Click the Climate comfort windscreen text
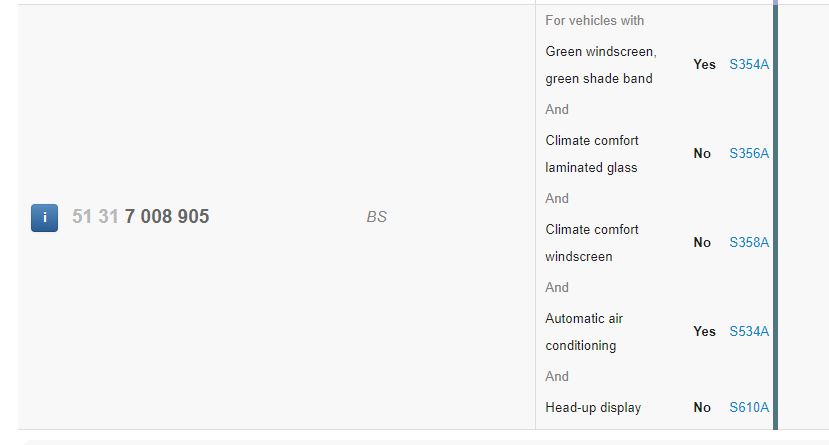Image resolution: width=829 pixels, height=445 pixels. coord(592,243)
